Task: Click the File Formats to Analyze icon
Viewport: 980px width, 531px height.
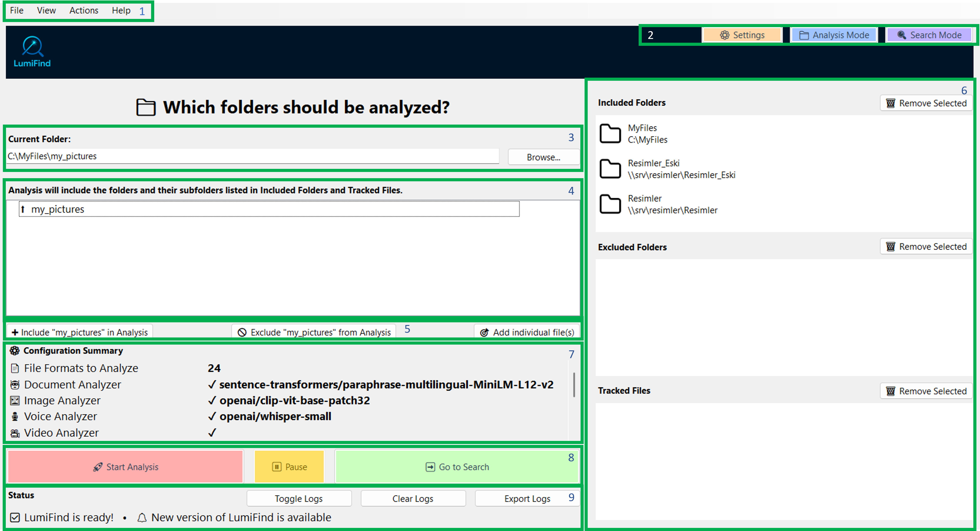Action: point(15,368)
